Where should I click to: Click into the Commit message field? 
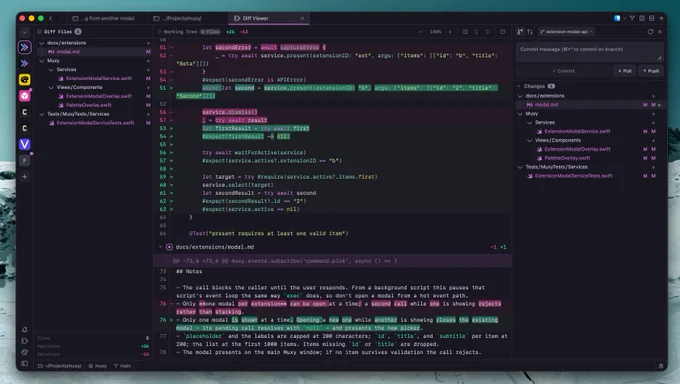589,52
